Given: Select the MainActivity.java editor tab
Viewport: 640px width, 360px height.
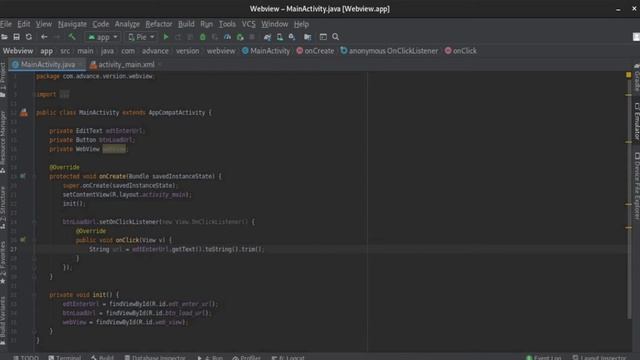Looking at the screenshot, I should point(48,64).
